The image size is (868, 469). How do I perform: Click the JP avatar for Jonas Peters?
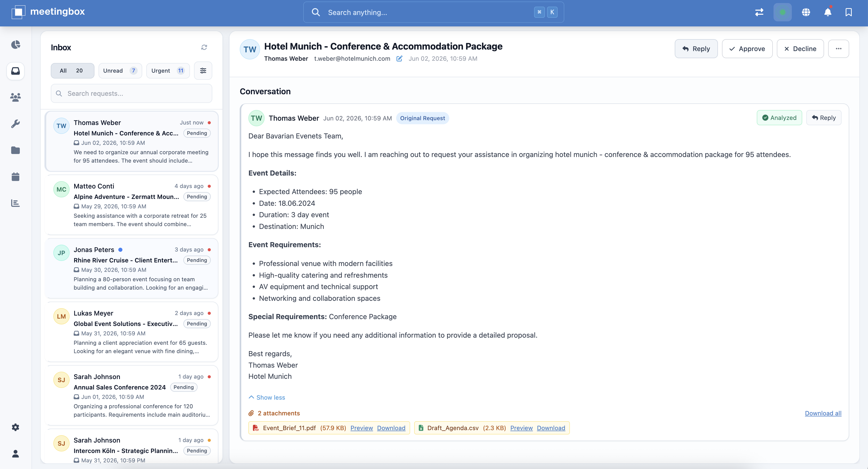pyautogui.click(x=61, y=253)
